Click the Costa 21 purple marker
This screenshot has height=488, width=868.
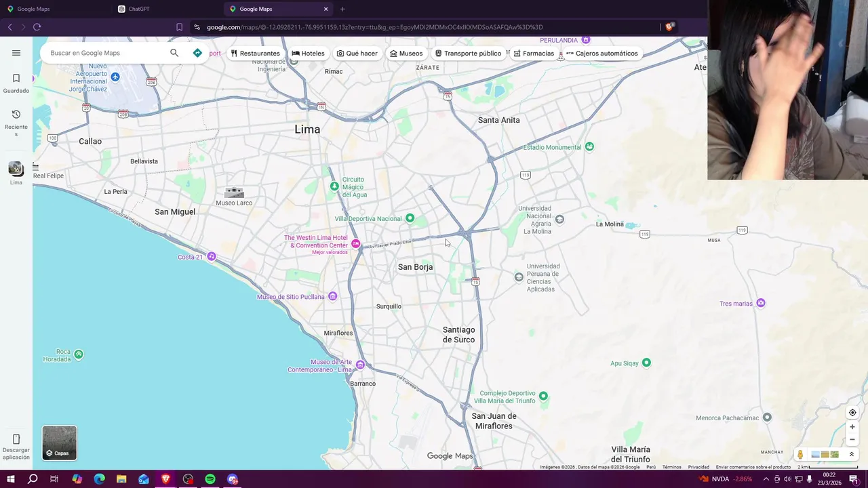click(x=212, y=256)
